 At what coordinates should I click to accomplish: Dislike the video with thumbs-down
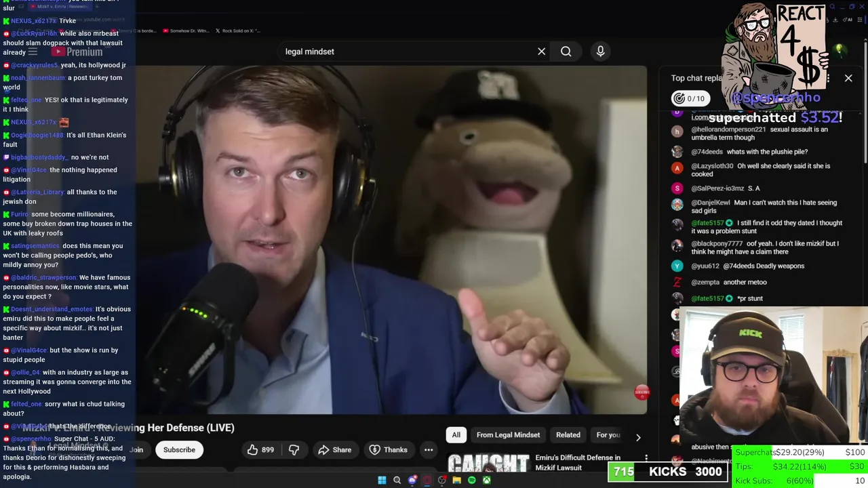pyautogui.click(x=294, y=449)
